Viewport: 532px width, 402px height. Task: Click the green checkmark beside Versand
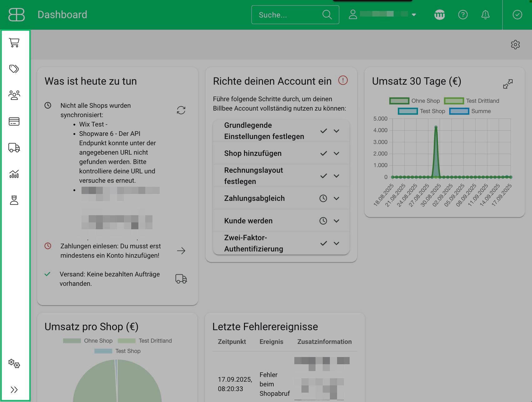click(47, 274)
